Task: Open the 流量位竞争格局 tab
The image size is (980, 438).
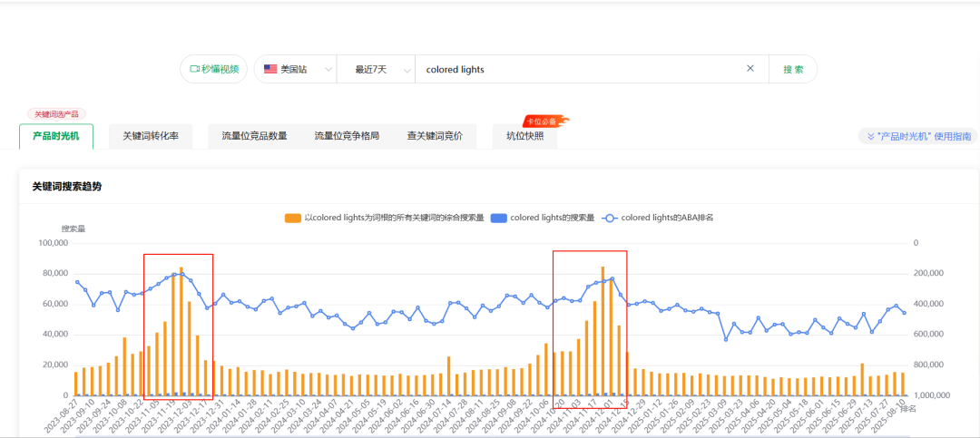Action: [x=347, y=136]
